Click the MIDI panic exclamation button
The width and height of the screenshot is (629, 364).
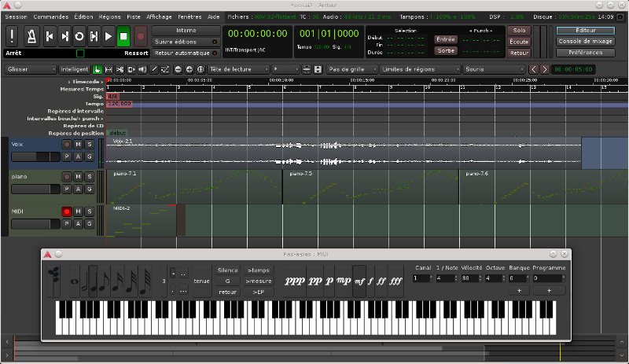tap(13, 35)
